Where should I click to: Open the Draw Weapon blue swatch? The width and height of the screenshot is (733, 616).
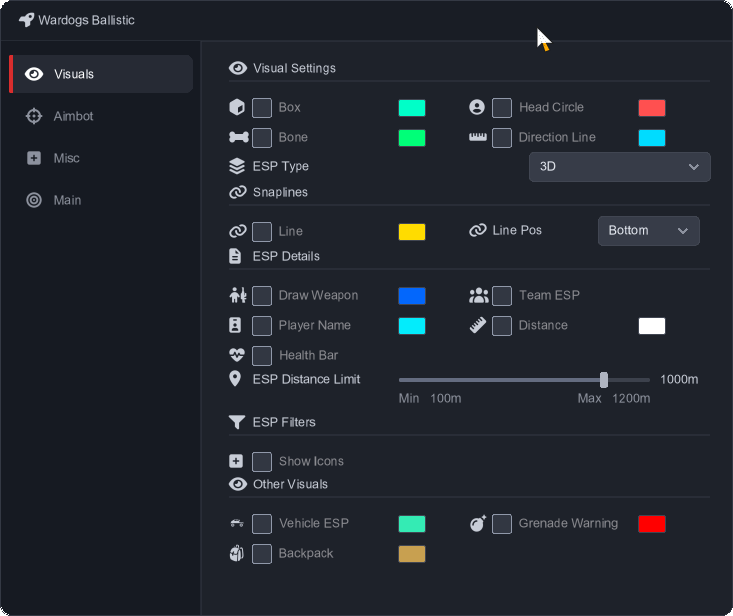click(412, 296)
